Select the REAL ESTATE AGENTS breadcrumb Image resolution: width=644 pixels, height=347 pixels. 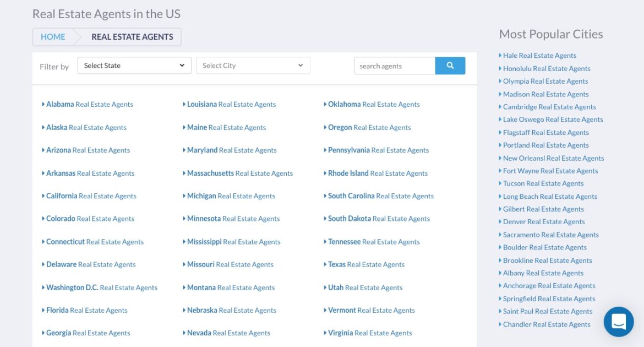132,37
